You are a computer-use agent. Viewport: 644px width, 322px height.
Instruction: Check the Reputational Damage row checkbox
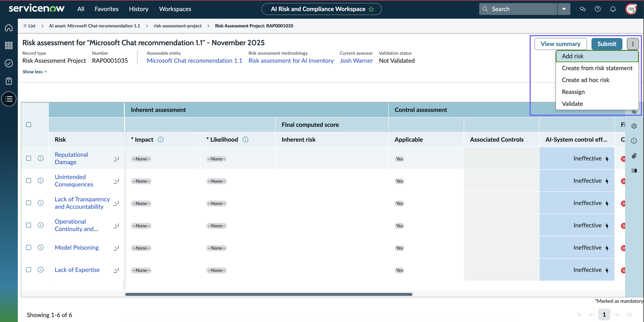pyautogui.click(x=29, y=158)
